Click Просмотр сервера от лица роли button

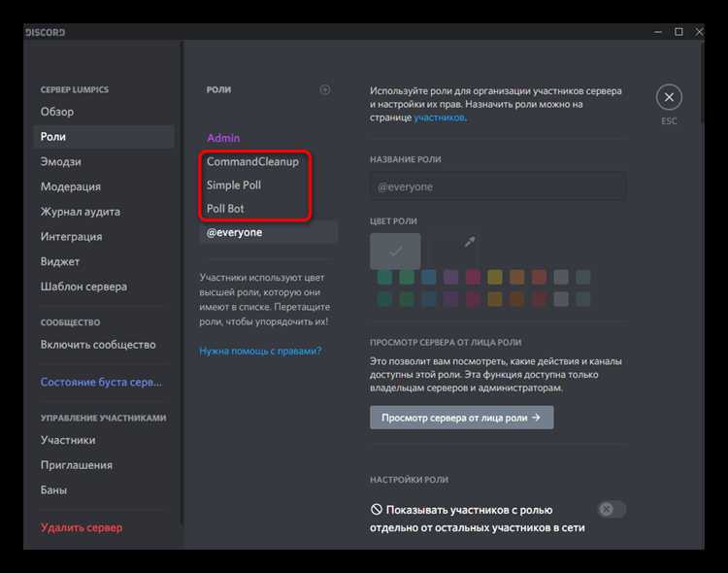coord(461,418)
